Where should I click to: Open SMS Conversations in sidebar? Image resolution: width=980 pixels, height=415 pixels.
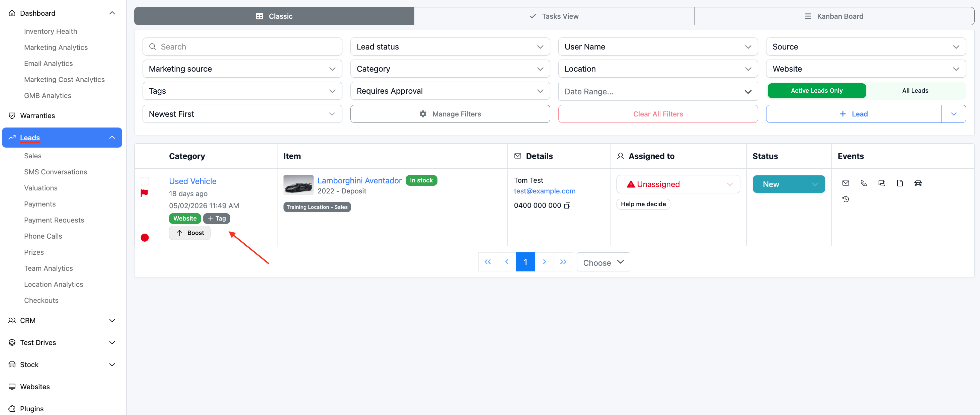click(x=56, y=172)
